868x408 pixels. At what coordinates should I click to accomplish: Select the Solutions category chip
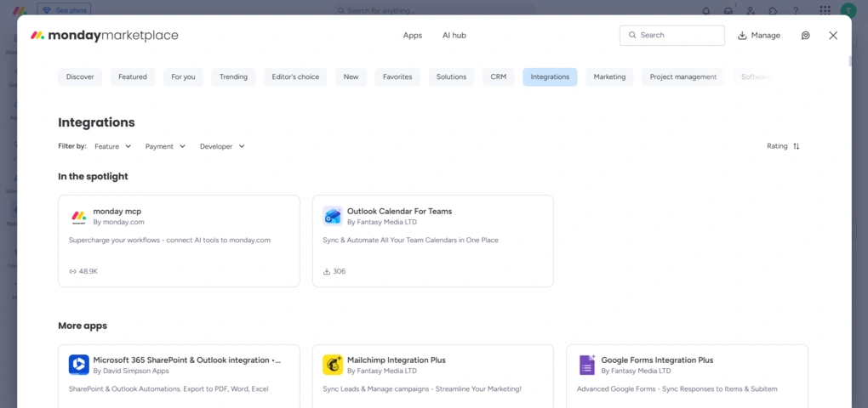[x=451, y=76]
